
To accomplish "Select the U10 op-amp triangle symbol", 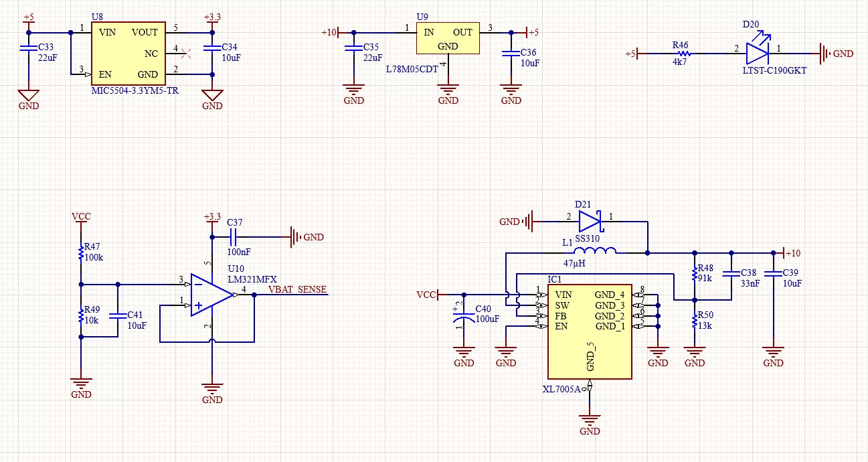I will [212, 295].
